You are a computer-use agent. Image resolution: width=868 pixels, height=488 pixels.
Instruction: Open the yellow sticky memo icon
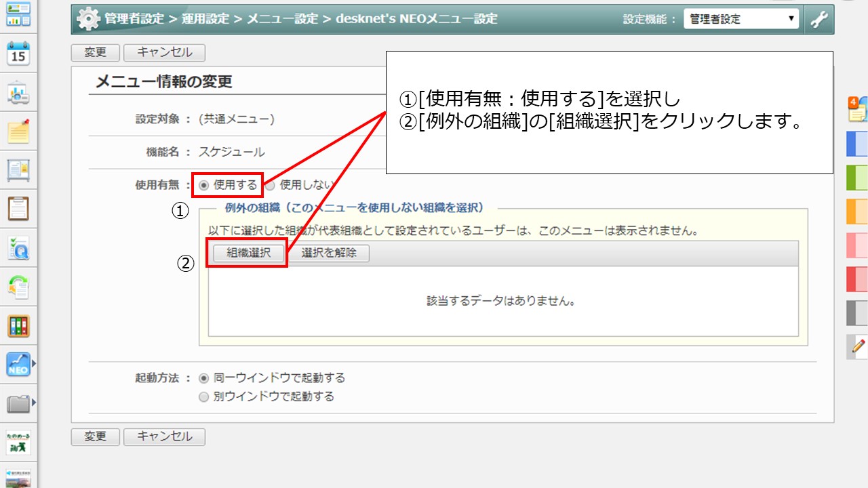pyautogui.click(x=18, y=131)
